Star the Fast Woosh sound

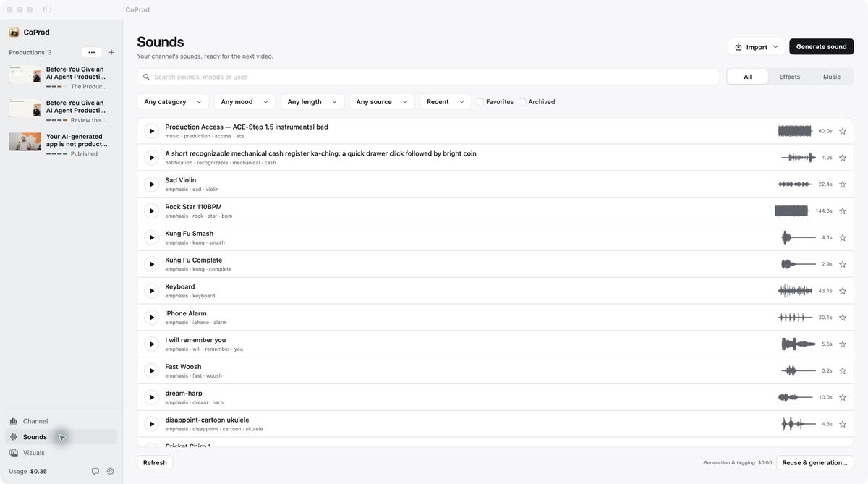842,370
